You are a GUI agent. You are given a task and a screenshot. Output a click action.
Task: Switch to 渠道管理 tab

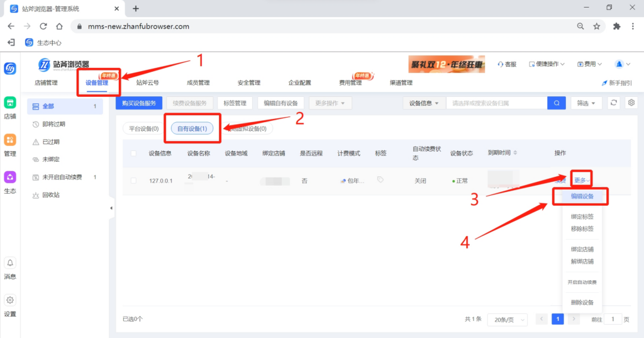401,82
